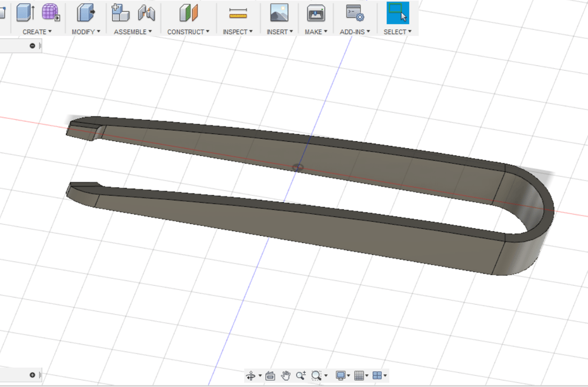Screen dimensions: 588x387
Task: Click the Orbit icon in navigation bar
Action: click(x=251, y=375)
